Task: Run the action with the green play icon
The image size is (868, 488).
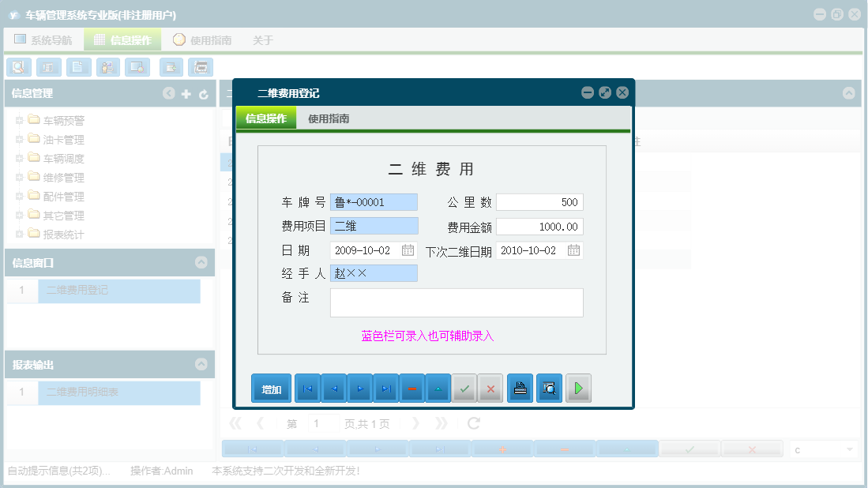Action: [578, 388]
